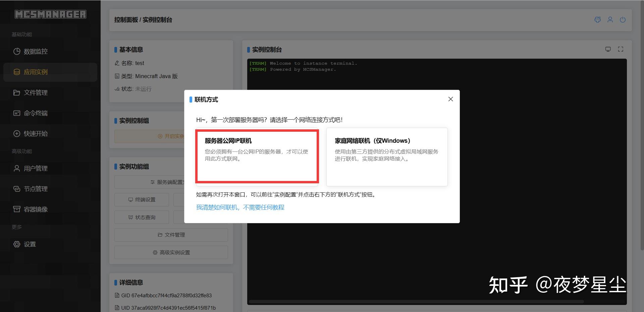Expand the instance console to fullscreen
644x312 pixels.
(620, 49)
